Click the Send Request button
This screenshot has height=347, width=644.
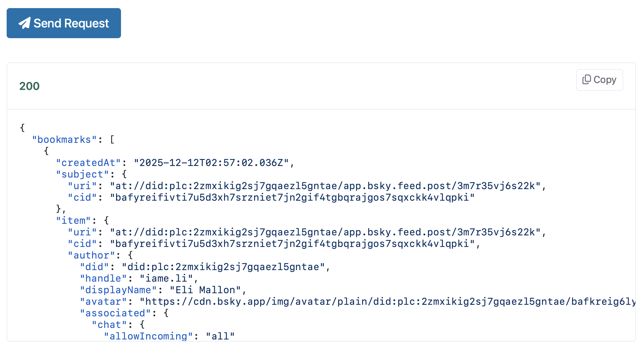tap(64, 23)
